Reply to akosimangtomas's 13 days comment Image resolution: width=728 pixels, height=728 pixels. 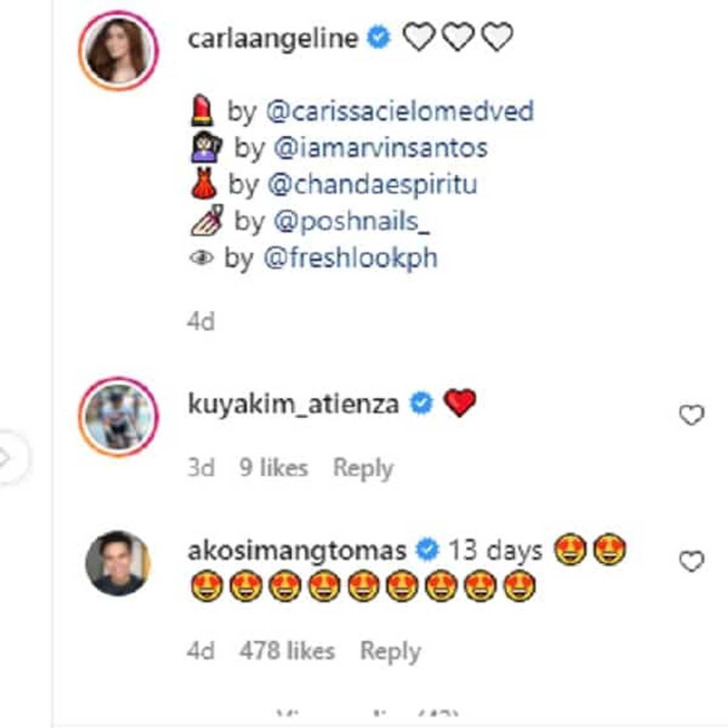(x=390, y=651)
